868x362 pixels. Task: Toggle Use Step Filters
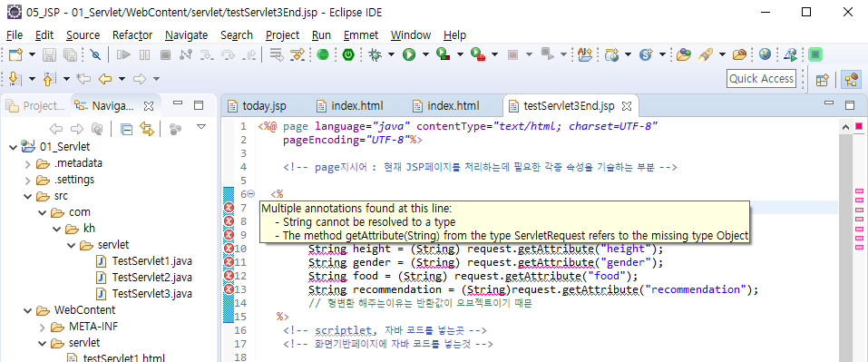tap(297, 54)
